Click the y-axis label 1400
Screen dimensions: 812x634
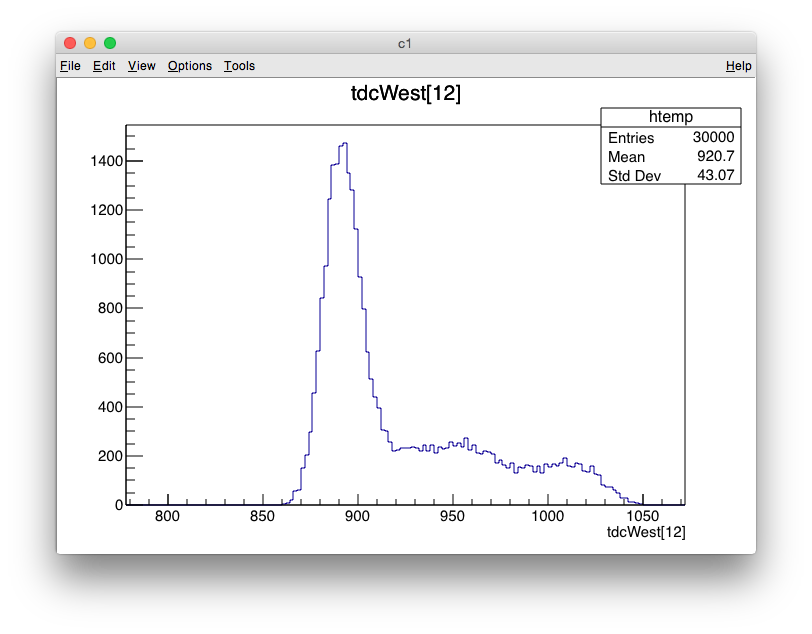(107, 161)
